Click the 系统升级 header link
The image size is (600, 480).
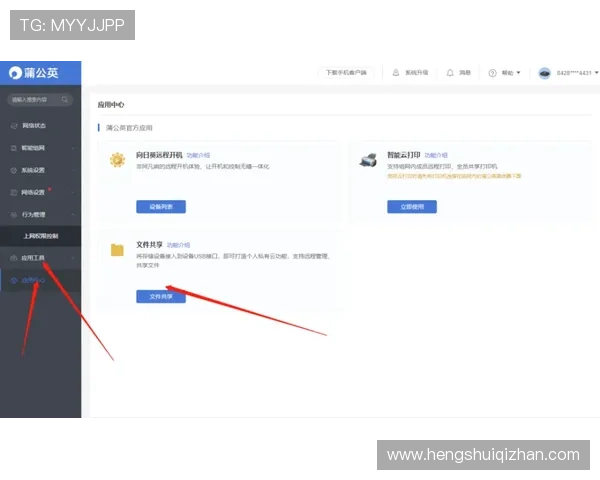click(x=417, y=73)
